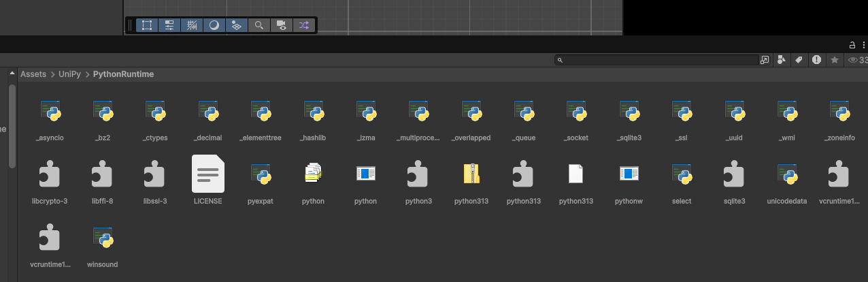Click the "winsound" file name label

tap(102, 264)
